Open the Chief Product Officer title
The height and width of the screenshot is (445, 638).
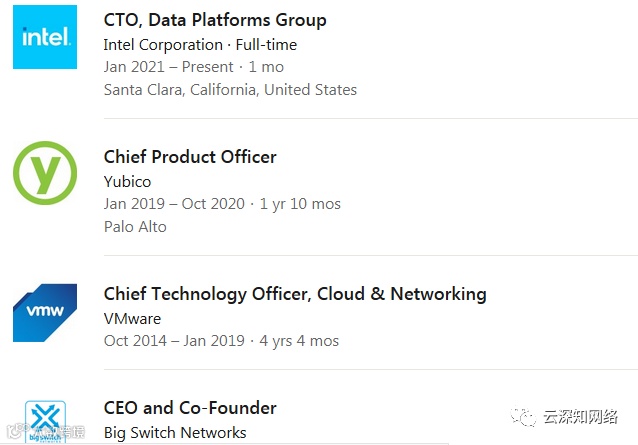[190, 157]
